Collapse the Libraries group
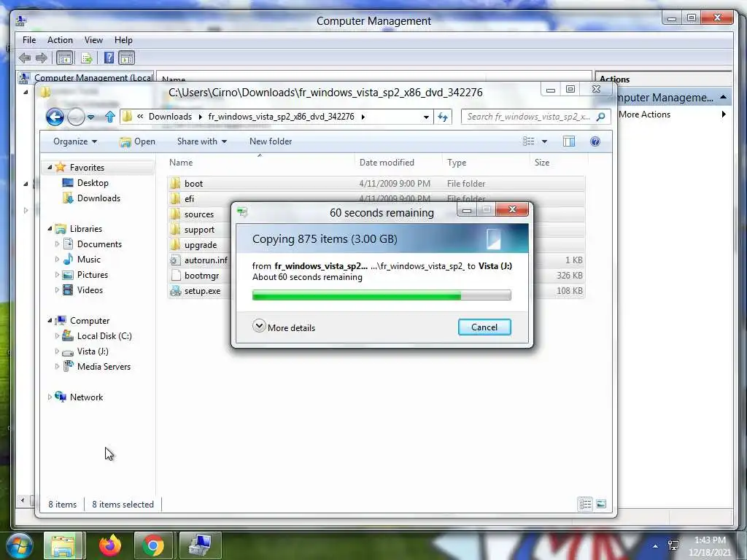The width and height of the screenshot is (747, 560). click(50, 228)
